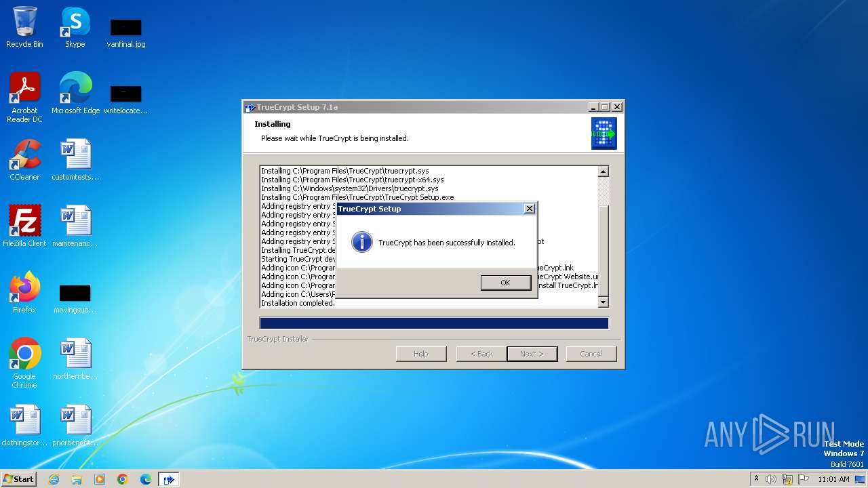Click OK in the TrueCrypt success dialog
868x488 pixels.
505,283
